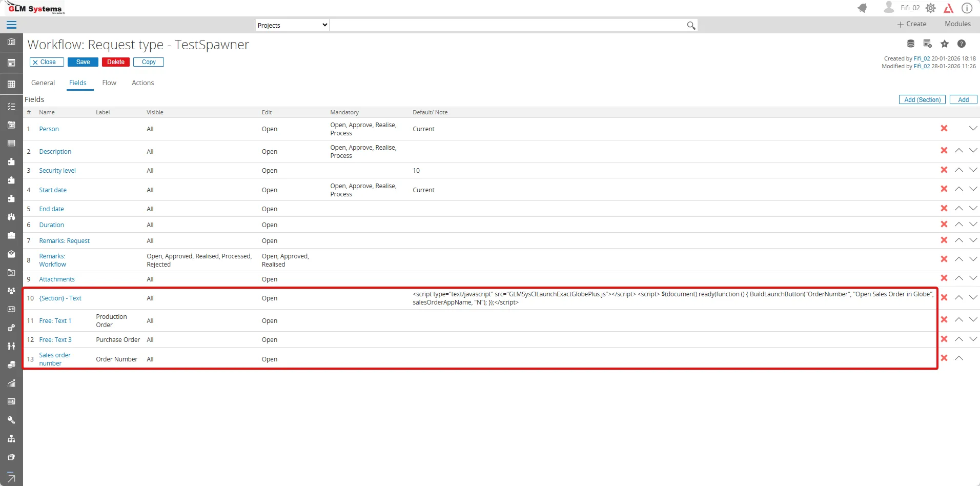This screenshot has height=486, width=980.
Task: Open help via question mark icon
Action: click(962, 44)
